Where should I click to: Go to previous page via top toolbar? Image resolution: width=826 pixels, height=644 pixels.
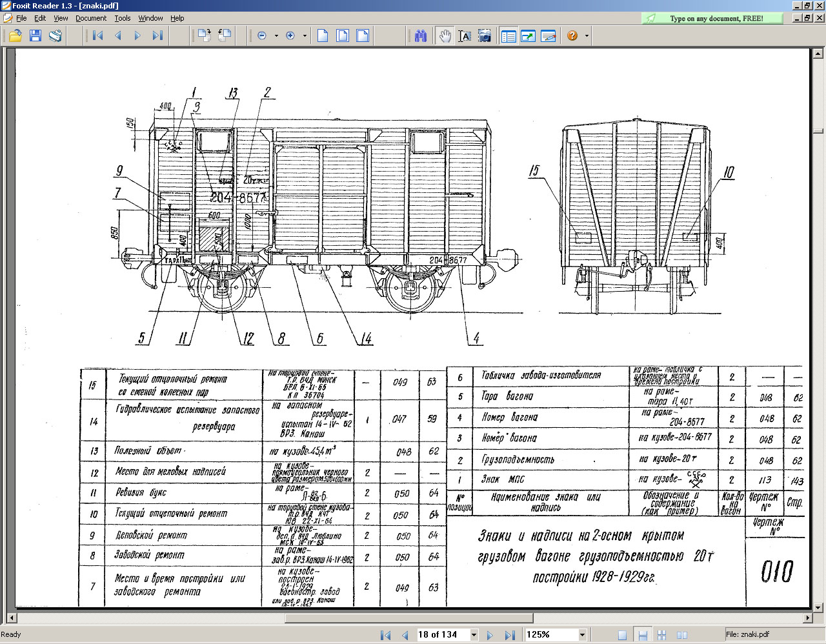(x=118, y=36)
